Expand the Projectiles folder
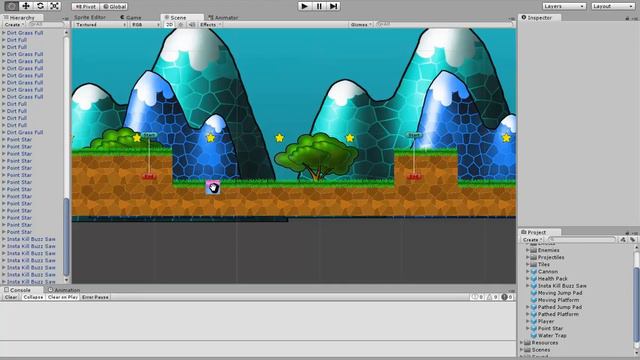The image size is (640, 360). tap(527, 257)
